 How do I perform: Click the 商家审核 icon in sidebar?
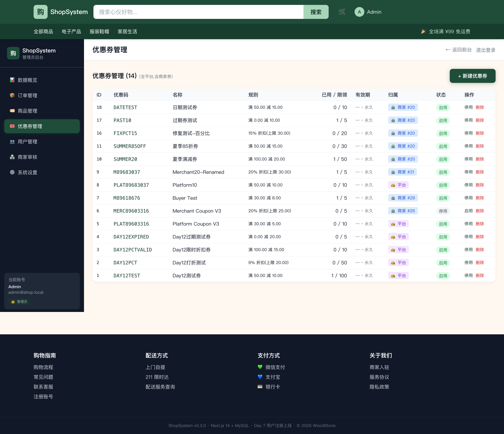pyautogui.click(x=12, y=157)
